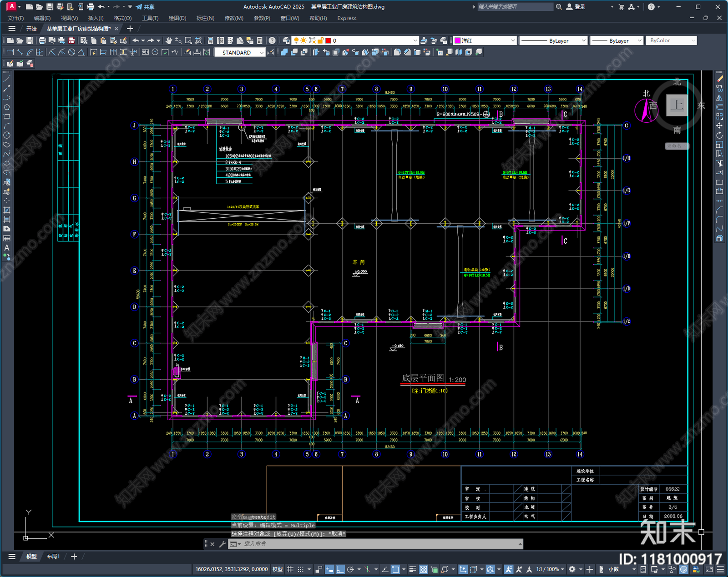The image size is (728, 577).
Task: Click the red layer color swatch
Action: [328, 40]
